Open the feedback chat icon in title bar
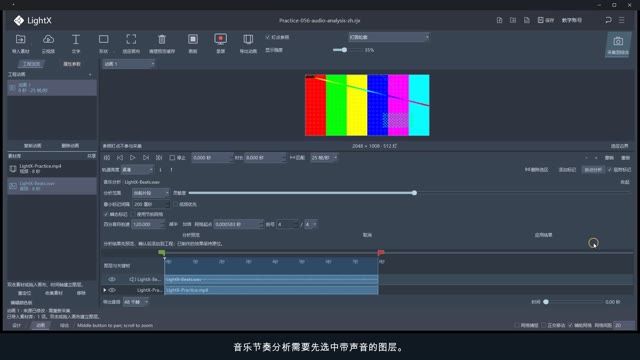 point(608,20)
